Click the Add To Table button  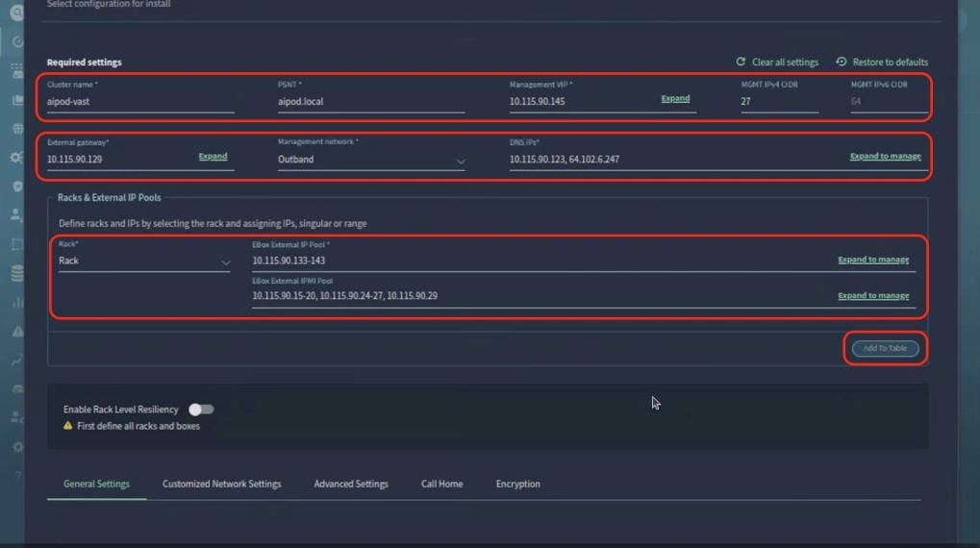click(885, 348)
